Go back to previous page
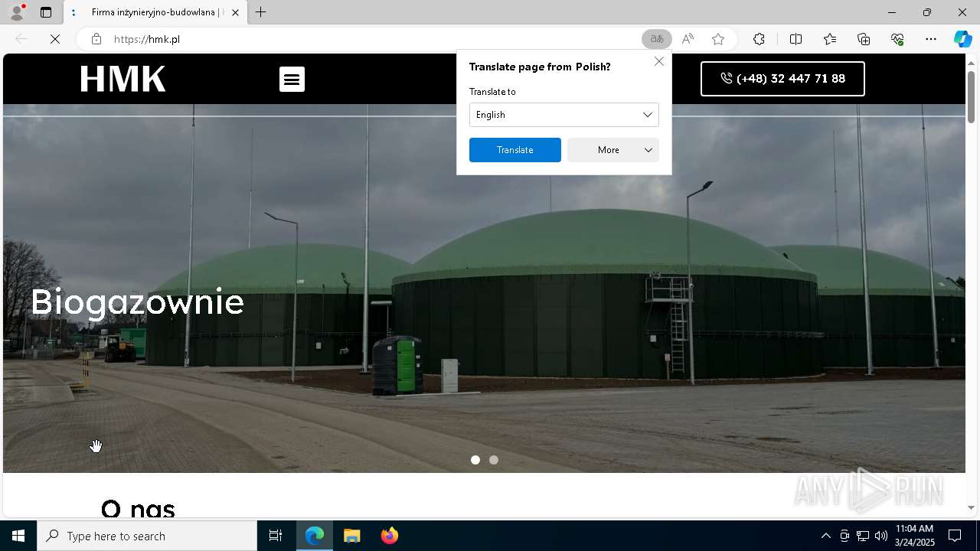This screenshot has width=980, height=551. pos(21,39)
